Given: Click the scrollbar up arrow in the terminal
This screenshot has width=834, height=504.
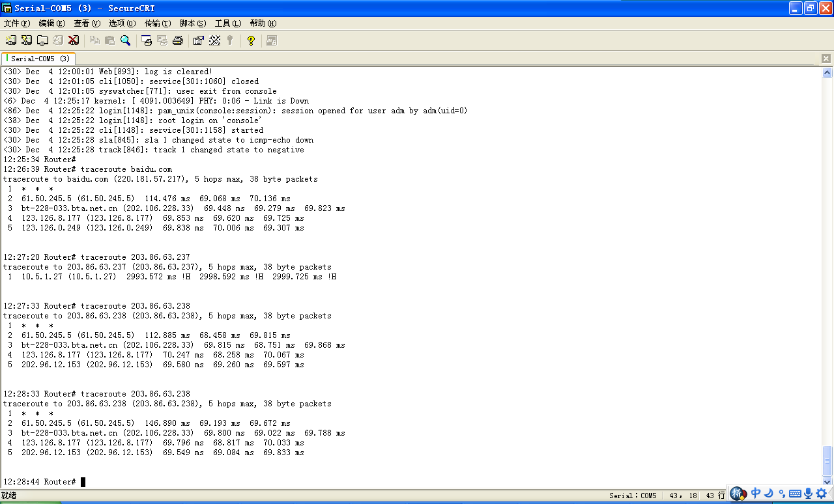Looking at the screenshot, I should [x=827, y=73].
